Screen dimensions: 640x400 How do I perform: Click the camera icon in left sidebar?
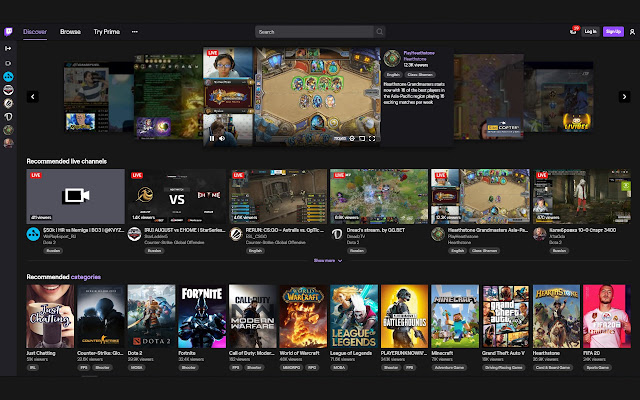click(x=8, y=63)
